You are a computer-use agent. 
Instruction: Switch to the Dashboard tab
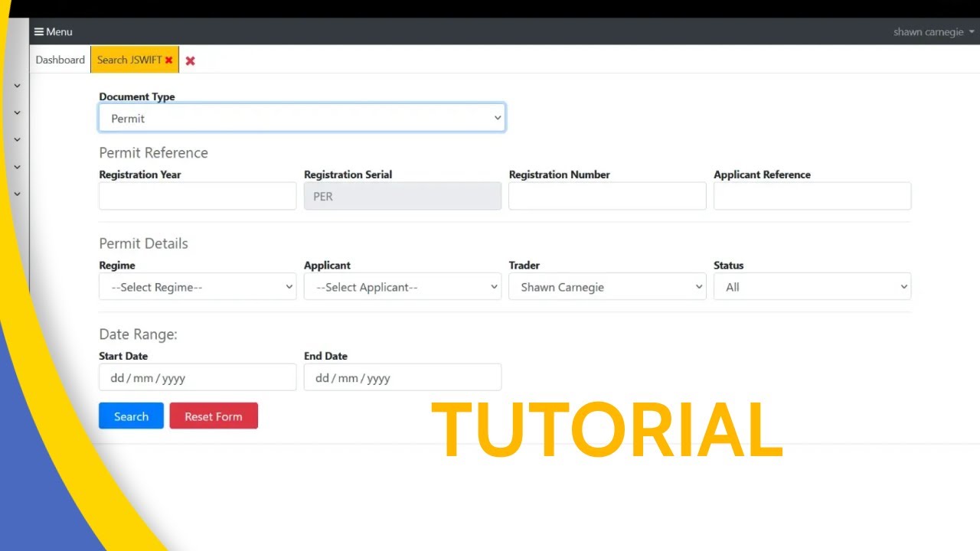click(x=60, y=60)
